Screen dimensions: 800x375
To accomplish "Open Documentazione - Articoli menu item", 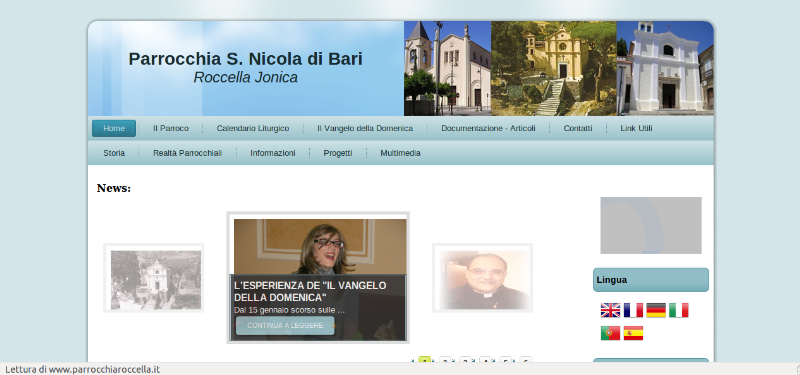I will (x=488, y=129).
